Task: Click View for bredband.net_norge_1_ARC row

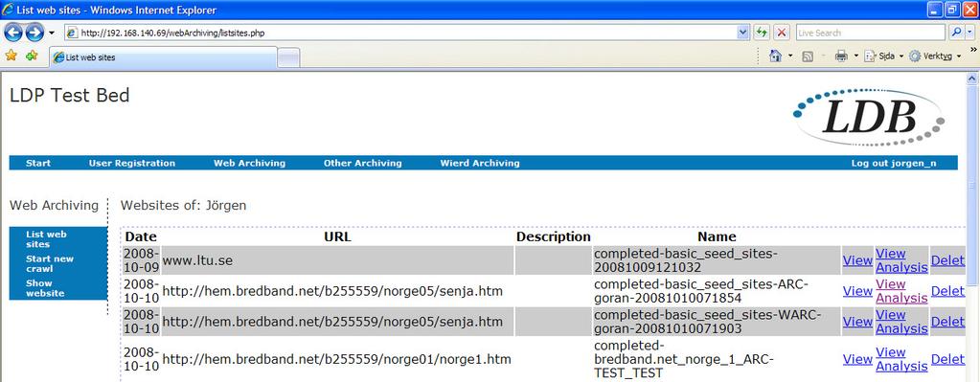Action: pos(857,360)
